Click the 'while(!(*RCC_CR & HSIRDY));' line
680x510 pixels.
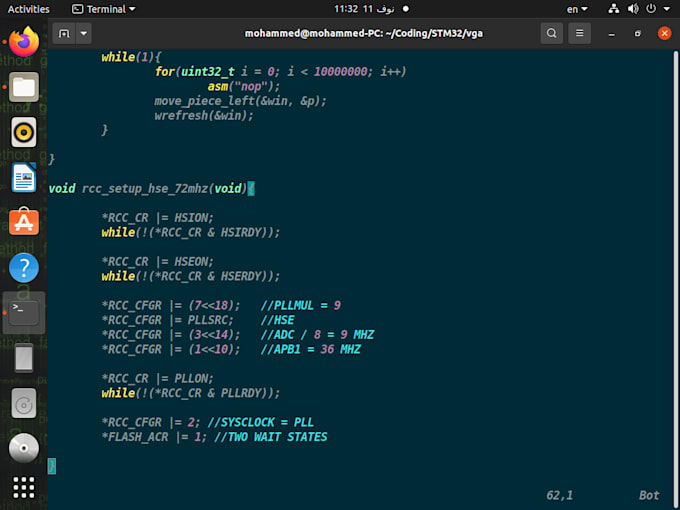point(191,232)
